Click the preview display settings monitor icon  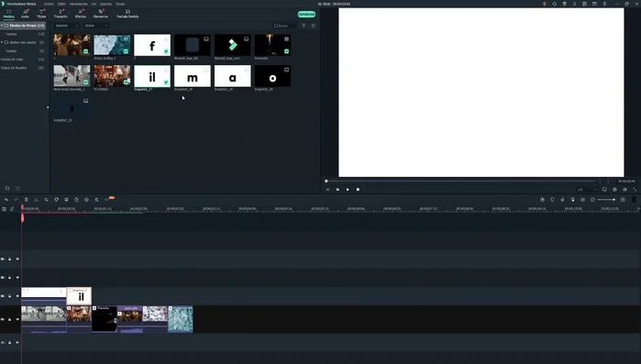pos(604,190)
